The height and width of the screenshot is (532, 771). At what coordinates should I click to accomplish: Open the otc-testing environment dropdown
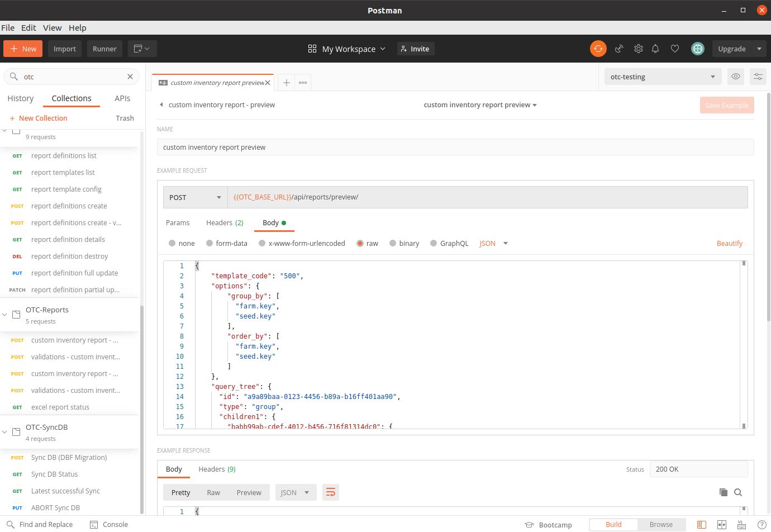pos(662,77)
